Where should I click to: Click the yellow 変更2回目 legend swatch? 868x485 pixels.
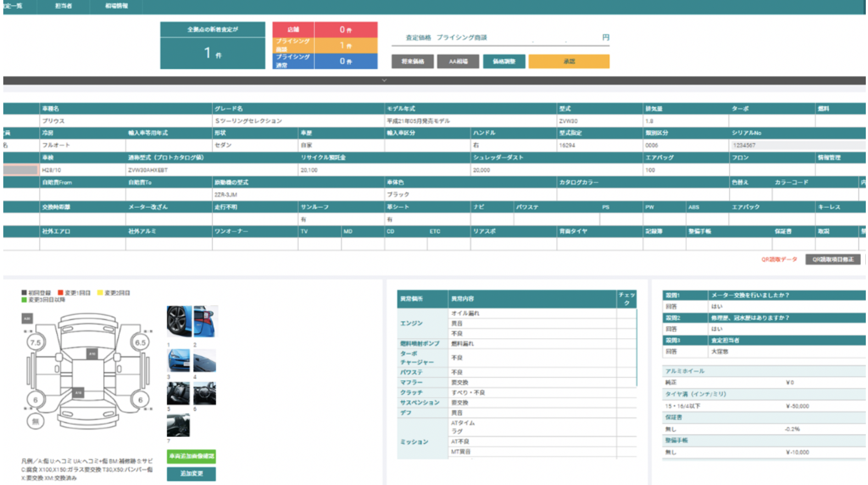click(x=100, y=293)
